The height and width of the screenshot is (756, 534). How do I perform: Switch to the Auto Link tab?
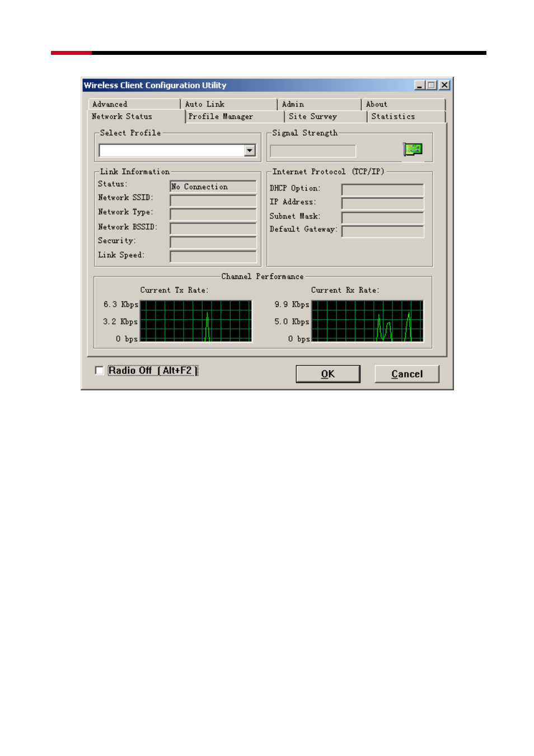click(229, 104)
